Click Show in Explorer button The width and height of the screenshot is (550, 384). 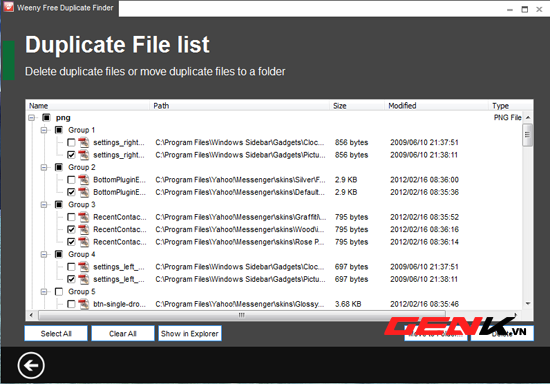coord(190,334)
